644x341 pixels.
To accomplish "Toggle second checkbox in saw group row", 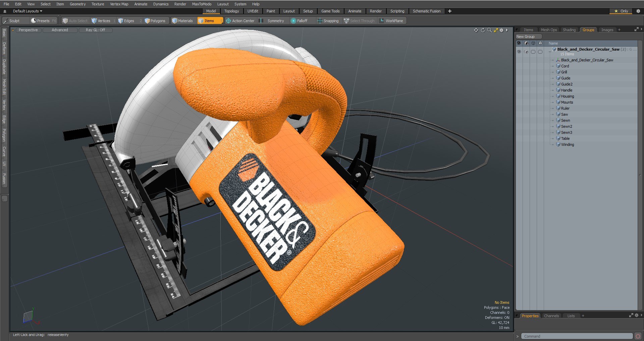I will [x=540, y=52].
